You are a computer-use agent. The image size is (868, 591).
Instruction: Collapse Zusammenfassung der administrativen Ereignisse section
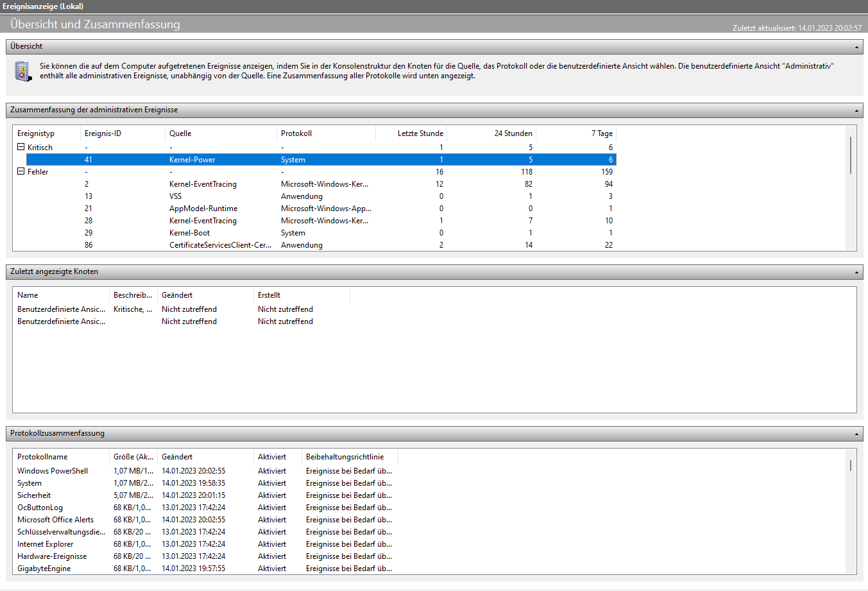pos(856,110)
